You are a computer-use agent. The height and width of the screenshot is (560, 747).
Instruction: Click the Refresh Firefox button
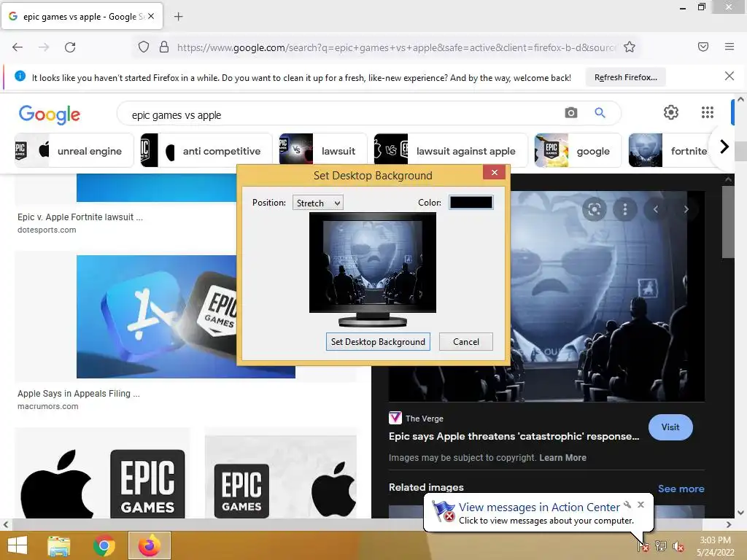tap(625, 77)
